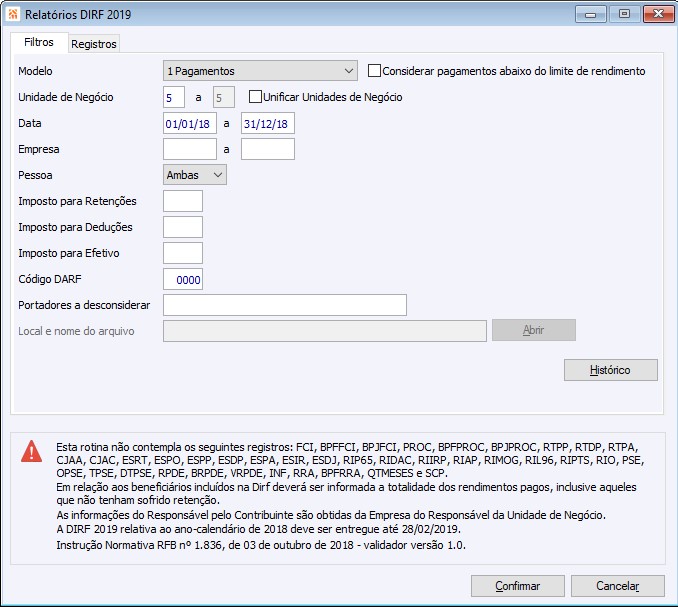This screenshot has width=678, height=607.
Task: Focus the Portadores a desconsiderar field
Action: 285,305
